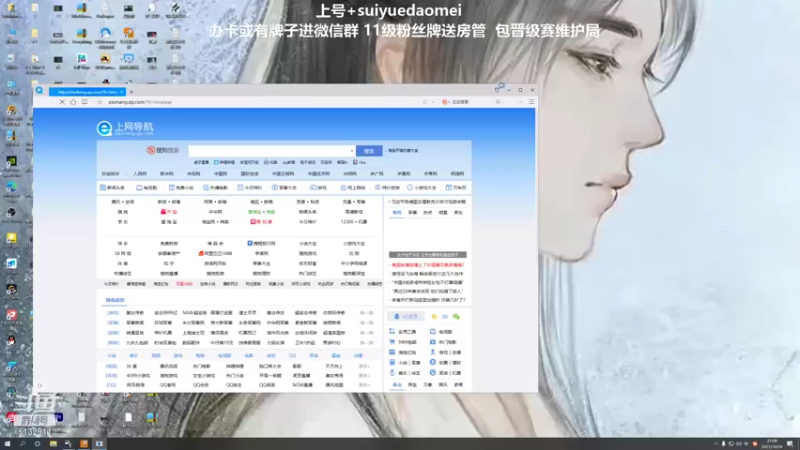
Task: Go to the browser home page icon
Action: click(73, 102)
